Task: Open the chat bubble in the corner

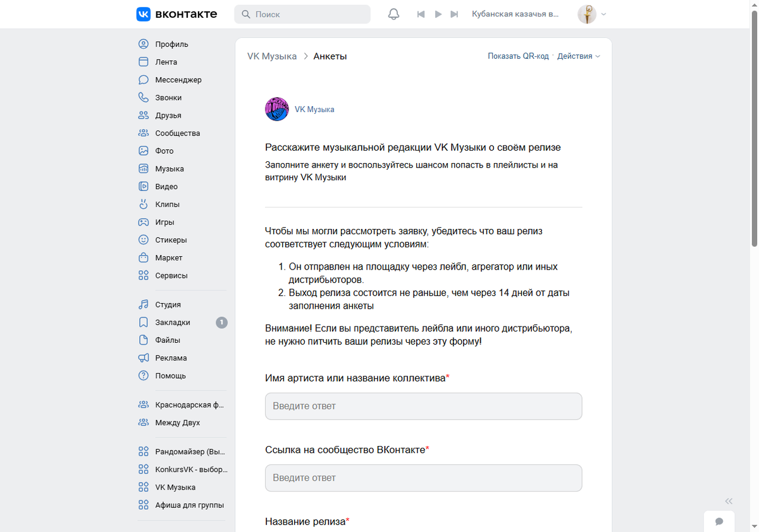Action: coord(719,521)
